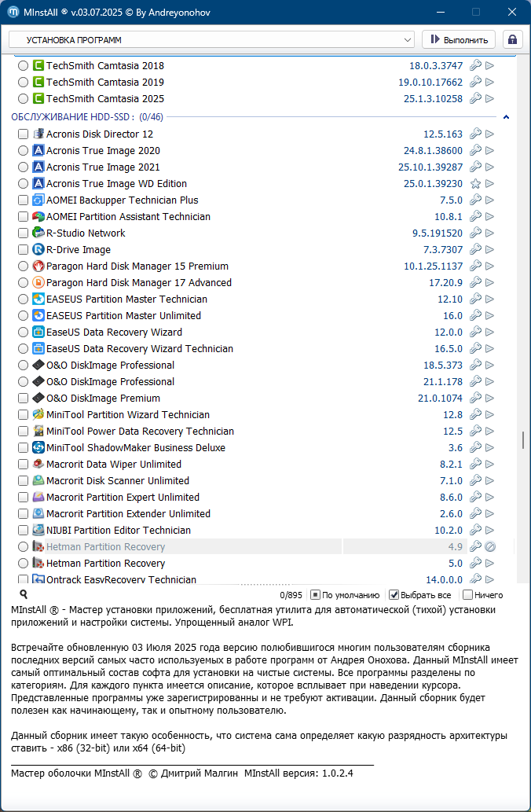531x812 pixels.
Task: Click play arrow for TechSmith Camtasia 2025
Action: coord(489,98)
